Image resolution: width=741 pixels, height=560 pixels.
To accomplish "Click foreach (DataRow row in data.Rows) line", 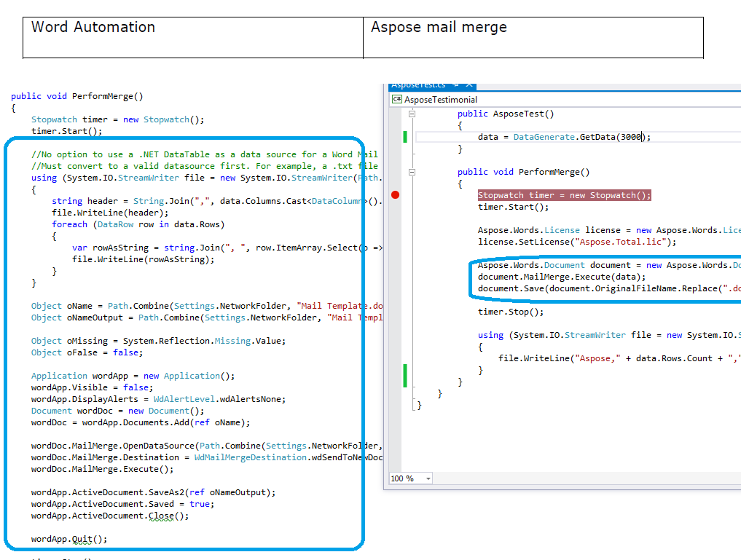I will [138, 224].
